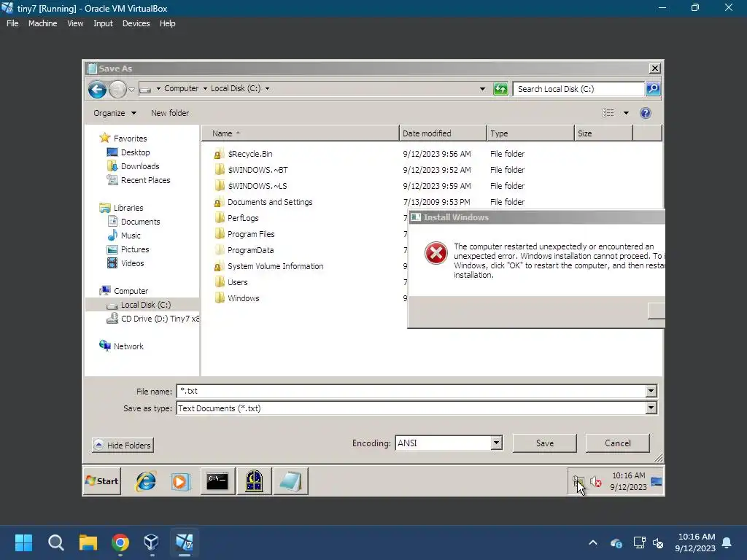
Task: Click Show Desktop in the VM tray
Action: (x=657, y=481)
